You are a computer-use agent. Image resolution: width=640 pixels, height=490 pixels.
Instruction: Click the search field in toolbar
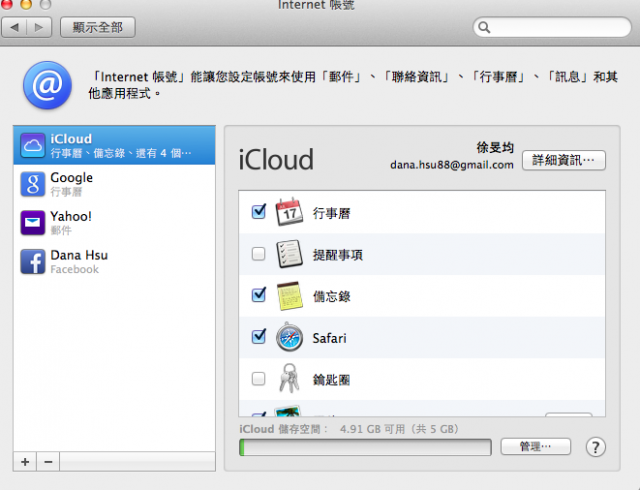click(552, 27)
